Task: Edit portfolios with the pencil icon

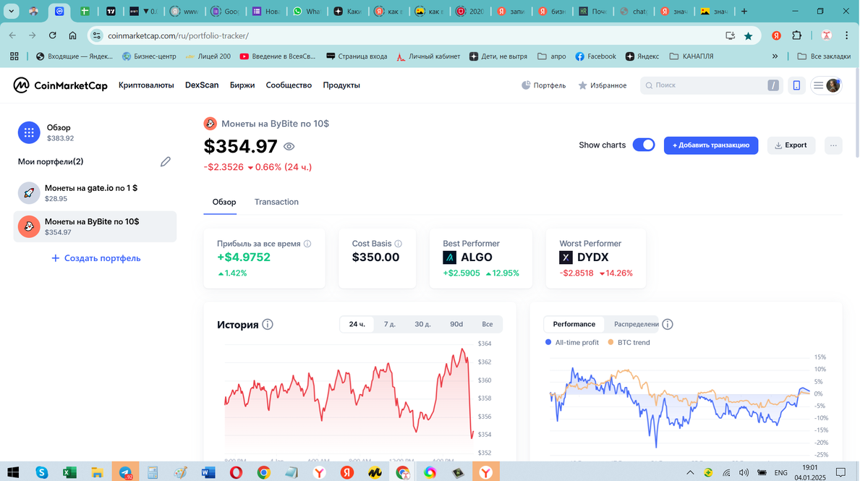Action: pyautogui.click(x=166, y=161)
